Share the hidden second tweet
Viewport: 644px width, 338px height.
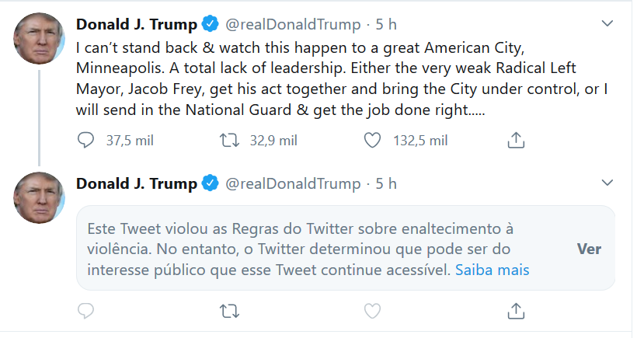pos(517,311)
